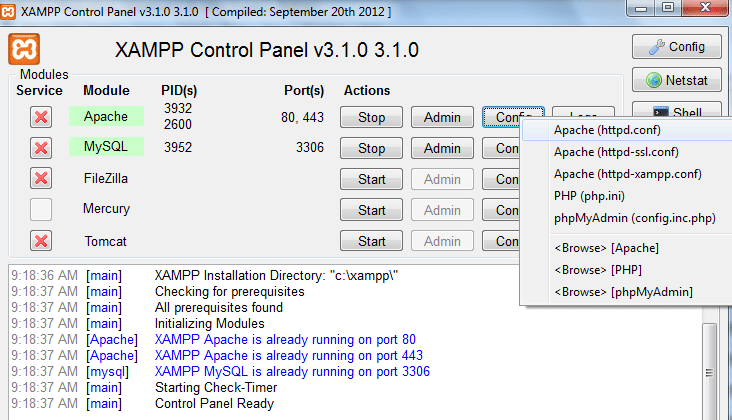Toggle the MySQL service checkbox

coord(41,149)
